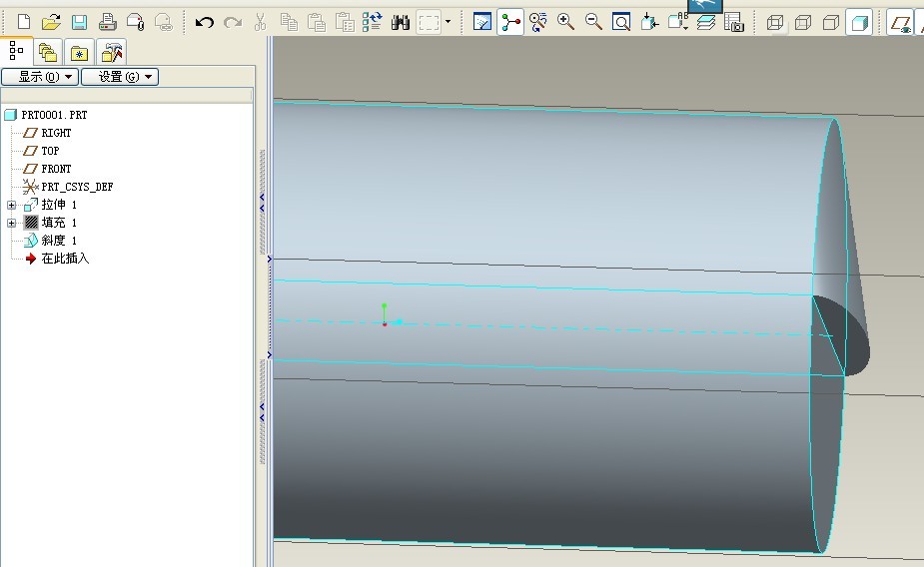Switch the display to no hidden line mode
The height and width of the screenshot is (567, 924).
click(831, 23)
